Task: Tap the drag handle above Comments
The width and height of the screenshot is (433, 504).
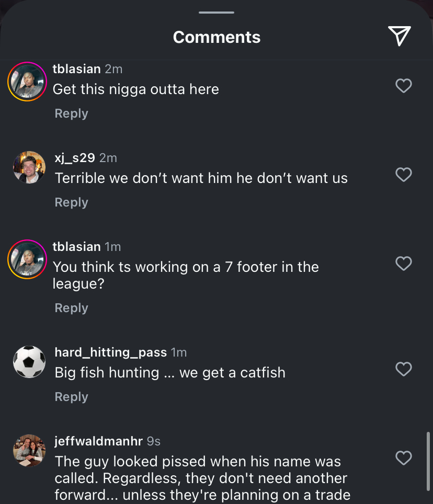Action: click(216, 12)
